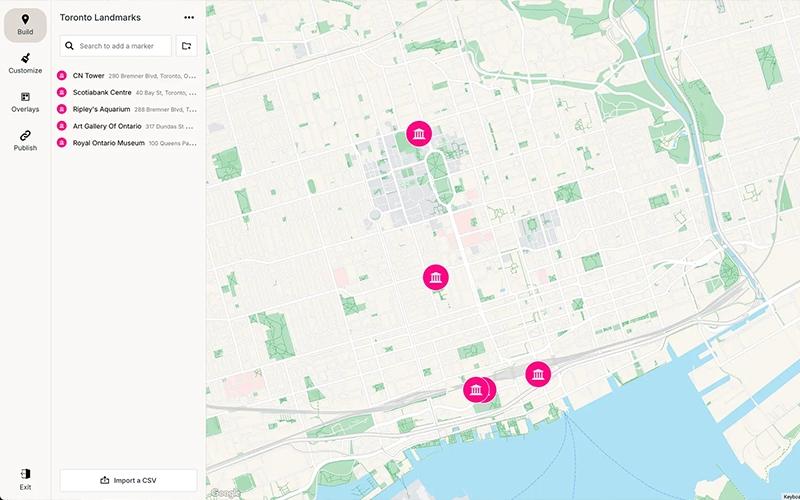Screen dimensions: 800x500
Task: Open the Build tab in sidebar
Action: 25,25
